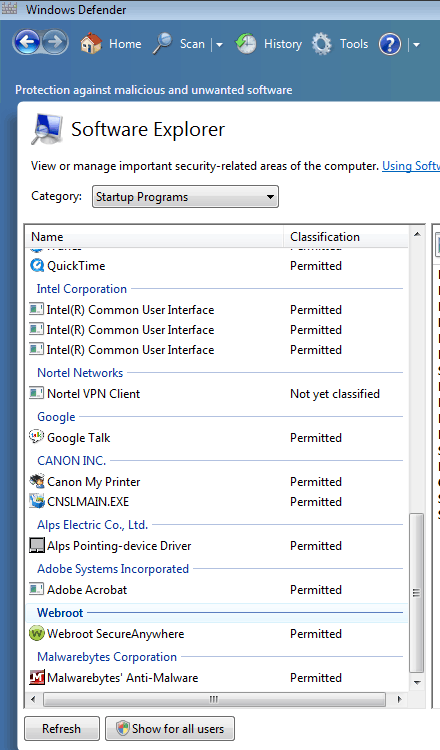Click the Google Talk icon

(x=36, y=437)
